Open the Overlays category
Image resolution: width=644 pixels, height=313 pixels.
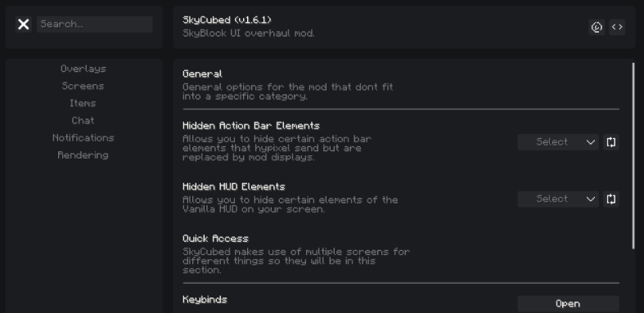pyautogui.click(x=83, y=69)
